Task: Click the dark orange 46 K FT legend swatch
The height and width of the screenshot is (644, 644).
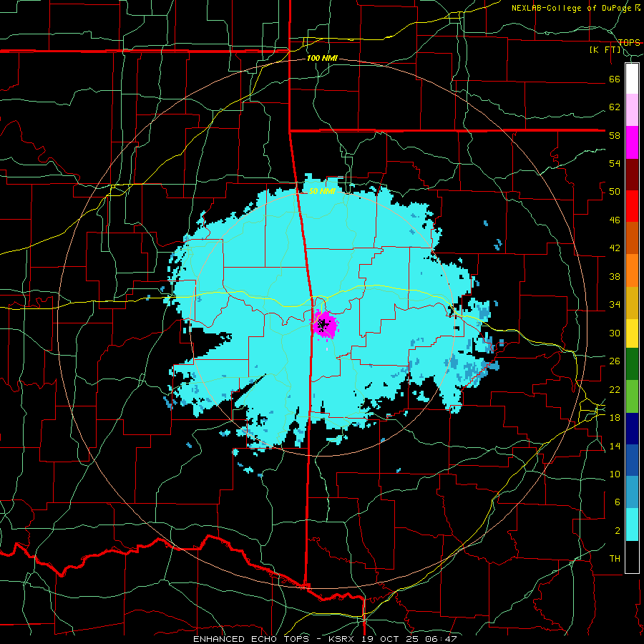Action: 632,238
